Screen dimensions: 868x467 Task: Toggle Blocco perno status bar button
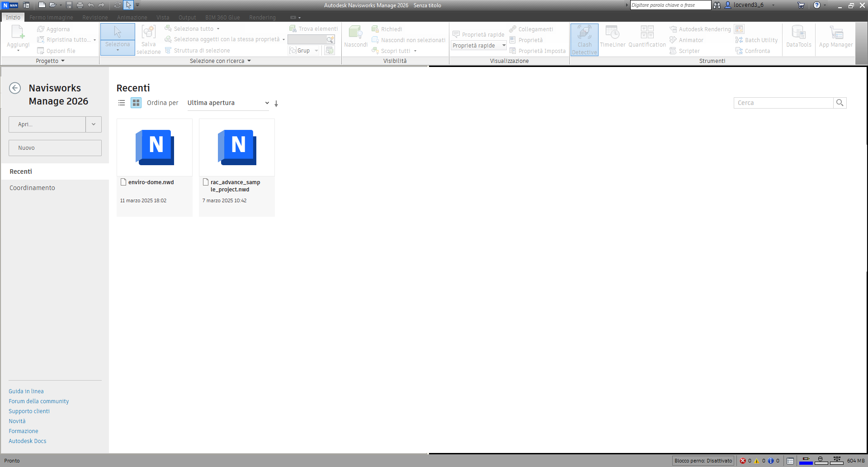pyautogui.click(x=703, y=461)
